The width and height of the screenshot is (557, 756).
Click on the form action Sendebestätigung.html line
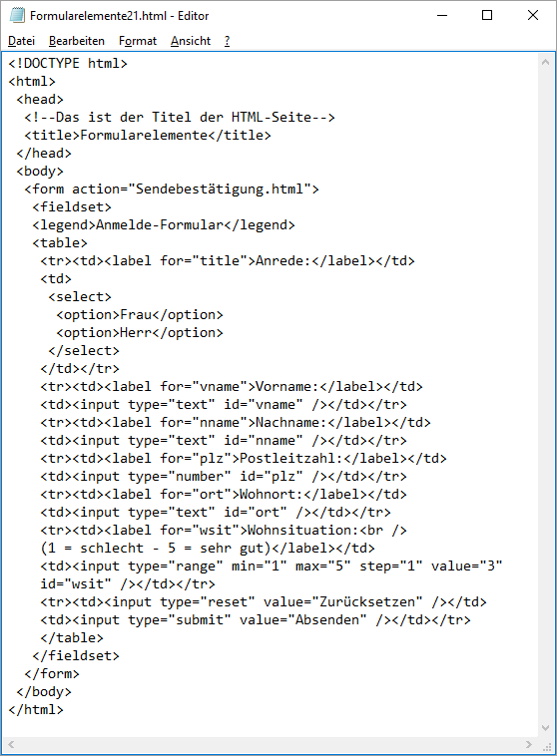click(x=172, y=189)
